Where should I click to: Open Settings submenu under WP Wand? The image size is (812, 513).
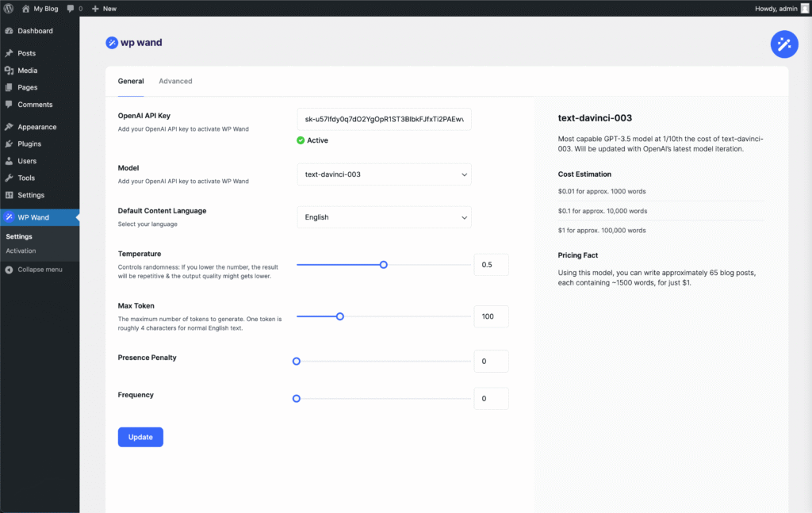pyautogui.click(x=19, y=236)
